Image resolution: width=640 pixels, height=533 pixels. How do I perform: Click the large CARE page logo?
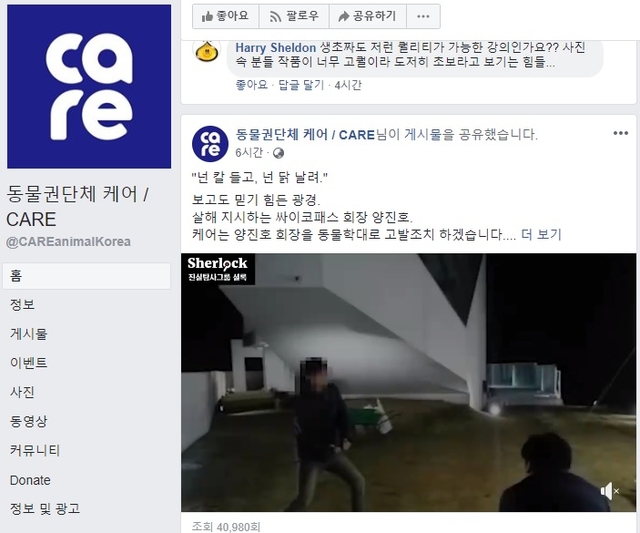(x=89, y=87)
